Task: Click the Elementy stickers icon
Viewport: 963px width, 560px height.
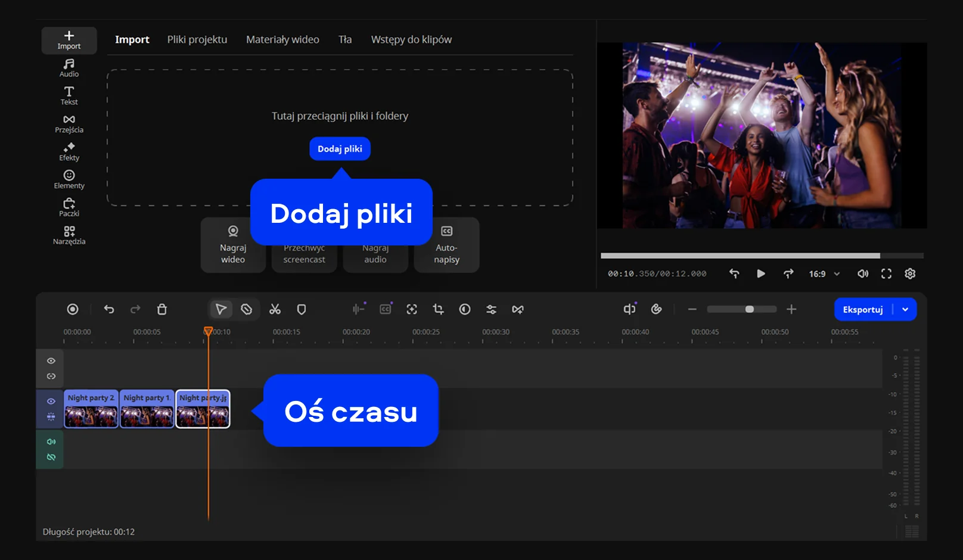Action: (69, 179)
